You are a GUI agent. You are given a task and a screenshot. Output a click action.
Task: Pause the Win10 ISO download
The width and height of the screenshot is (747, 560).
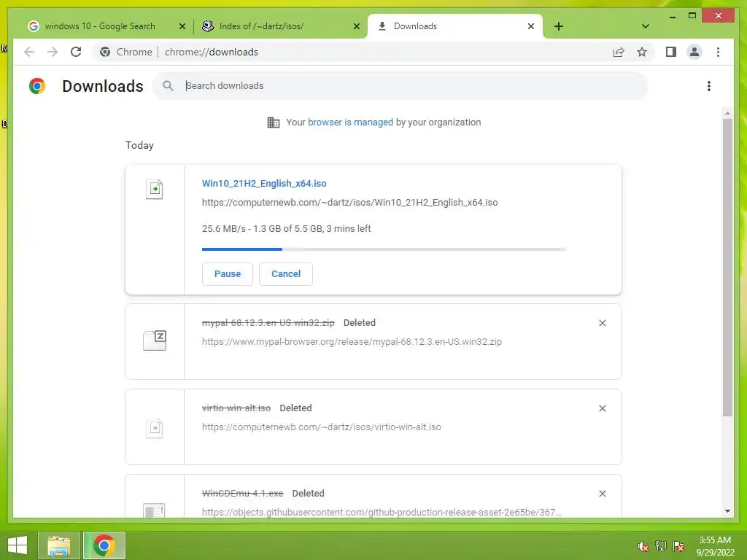(228, 274)
